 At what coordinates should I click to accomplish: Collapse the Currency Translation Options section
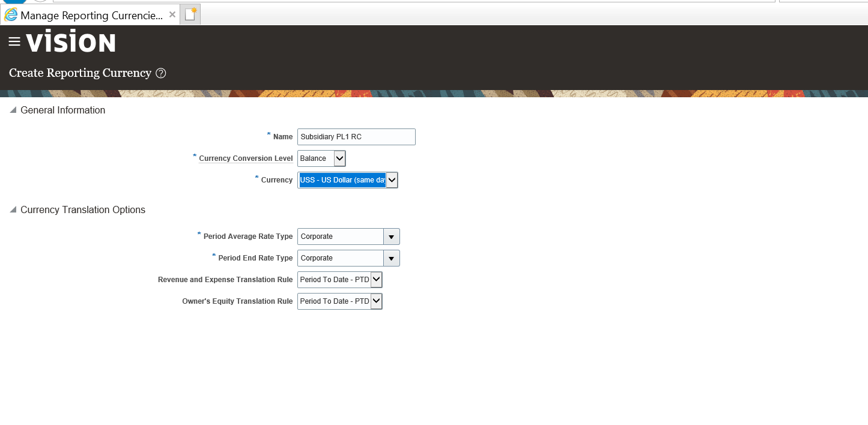13,209
